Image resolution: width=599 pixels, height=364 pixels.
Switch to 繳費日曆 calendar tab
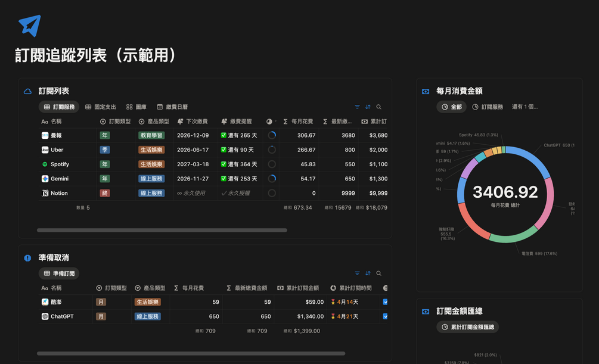(172, 107)
